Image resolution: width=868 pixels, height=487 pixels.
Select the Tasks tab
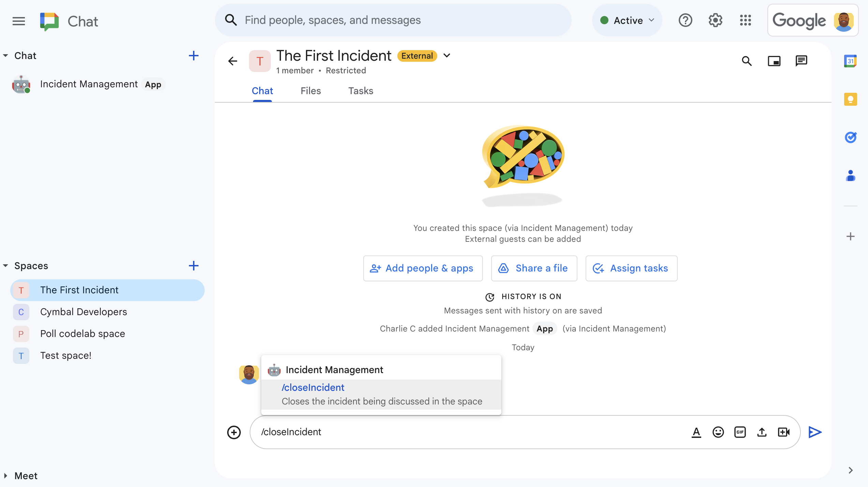[361, 91]
